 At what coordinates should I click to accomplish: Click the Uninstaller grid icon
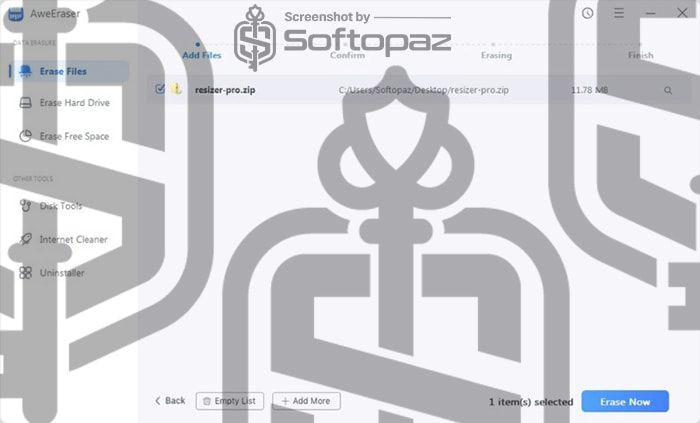pyautogui.click(x=25, y=273)
